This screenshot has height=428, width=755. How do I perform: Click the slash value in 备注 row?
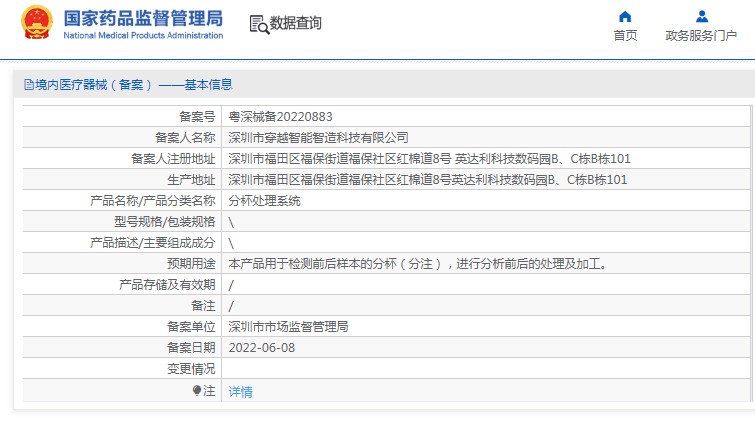(231, 307)
